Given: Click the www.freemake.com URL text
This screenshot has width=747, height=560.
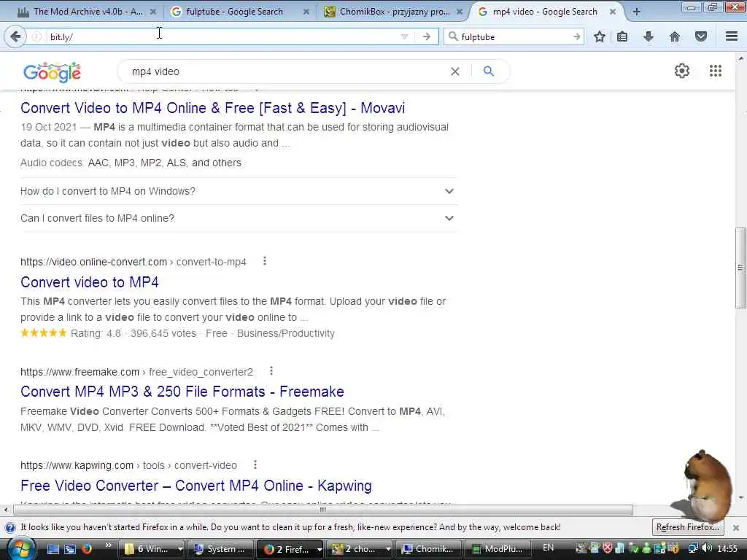Looking at the screenshot, I should click(x=80, y=371).
